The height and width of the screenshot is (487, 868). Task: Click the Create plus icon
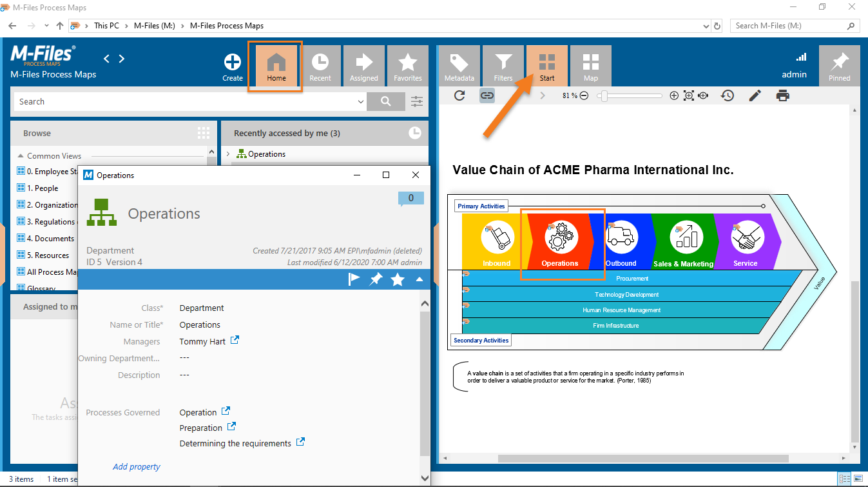coord(233,63)
